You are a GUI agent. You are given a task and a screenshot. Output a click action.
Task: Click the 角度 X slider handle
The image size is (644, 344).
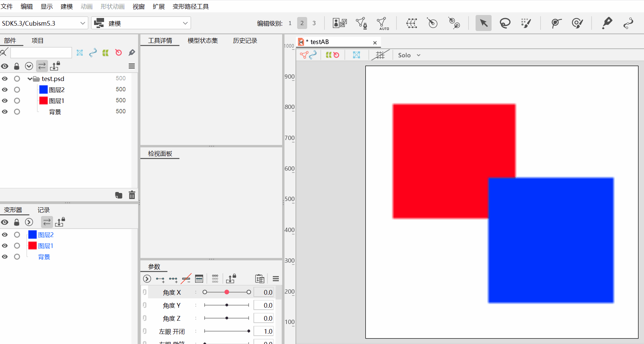click(x=227, y=292)
